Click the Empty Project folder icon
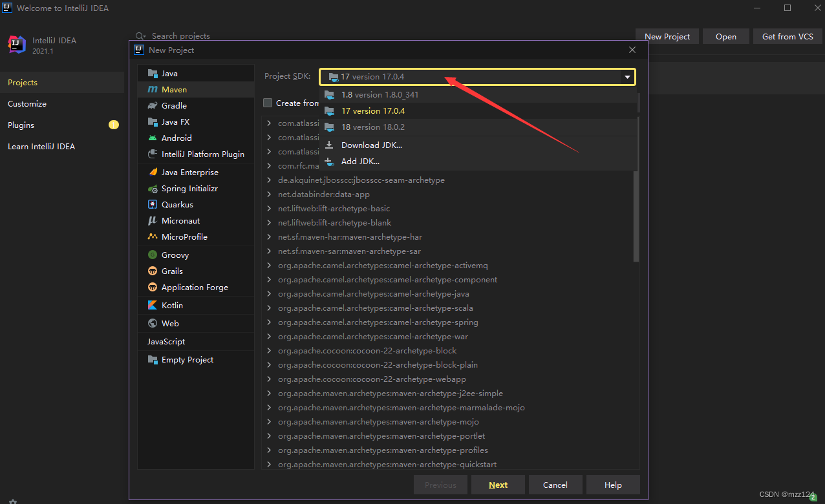Image resolution: width=825 pixels, height=504 pixels. (153, 359)
